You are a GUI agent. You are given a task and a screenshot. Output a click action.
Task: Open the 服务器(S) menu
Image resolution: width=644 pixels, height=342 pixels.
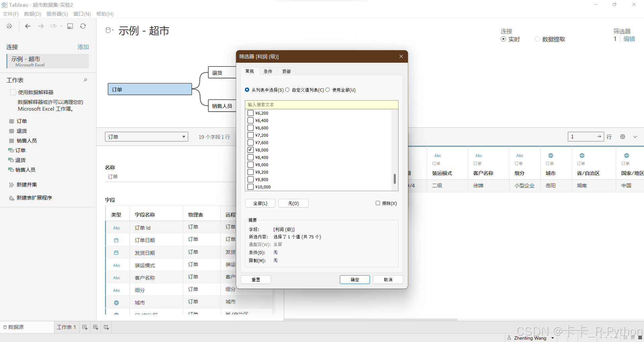tap(57, 14)
